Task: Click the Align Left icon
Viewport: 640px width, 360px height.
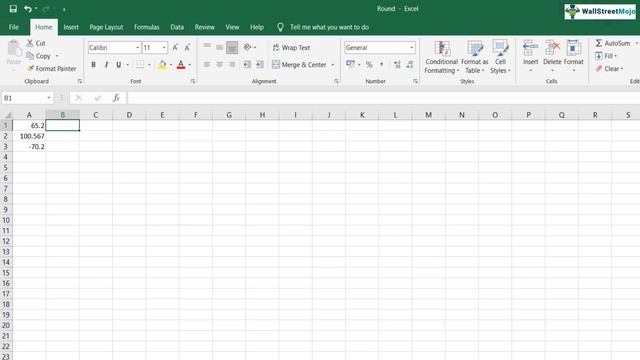Action: pos(207,64)
